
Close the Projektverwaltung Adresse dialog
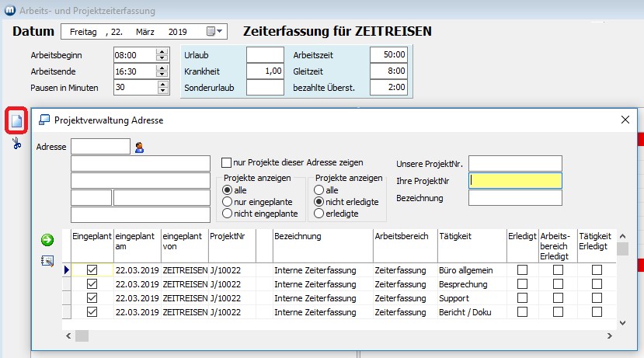pyautogui.click(x=625, y=120)
